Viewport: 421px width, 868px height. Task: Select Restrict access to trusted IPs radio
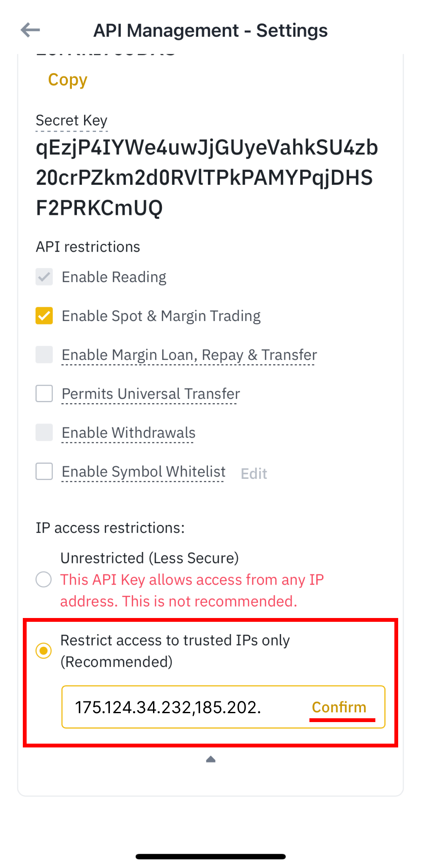pyautogui.click(x=44, y=651)
